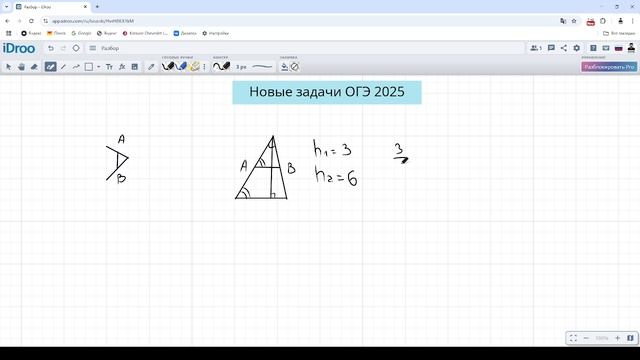The image size is (640, 360).
Task: Open the minimap icon in the zoom panel
Action: [x=630, y=338]
